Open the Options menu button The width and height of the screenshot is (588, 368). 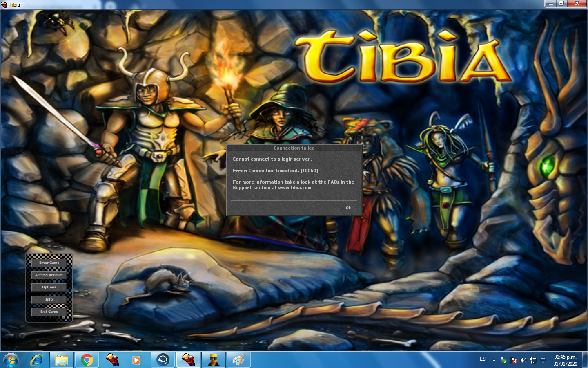point(49,287)
